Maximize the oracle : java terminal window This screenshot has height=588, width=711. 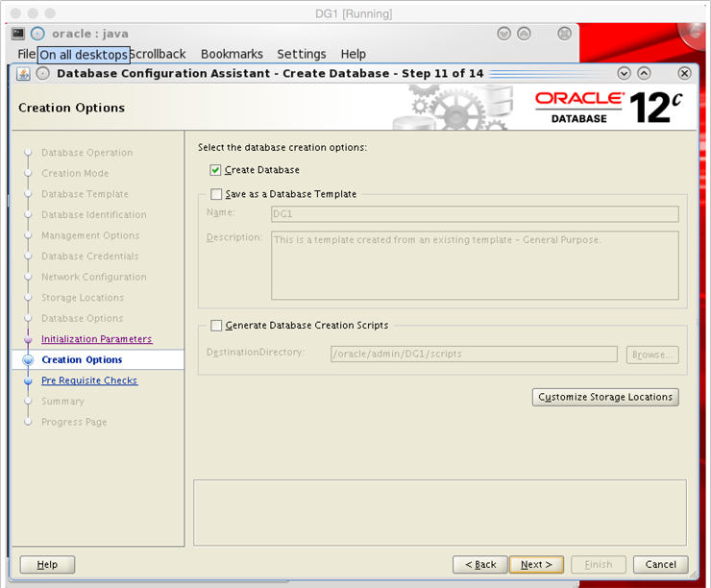tap(524, 34)
